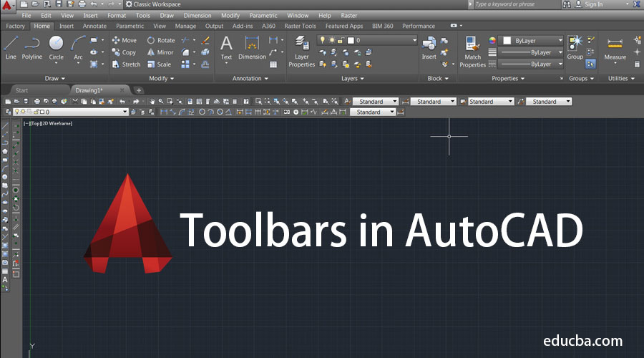Click the table icon in Annotation panel
This screenshot has width=644, height=358.
click(x=273, y=64)
